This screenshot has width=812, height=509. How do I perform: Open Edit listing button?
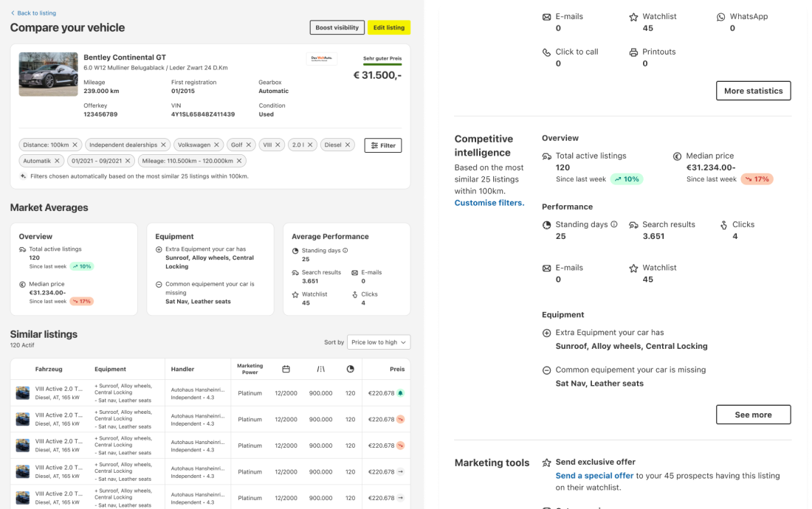coord(389,27)
